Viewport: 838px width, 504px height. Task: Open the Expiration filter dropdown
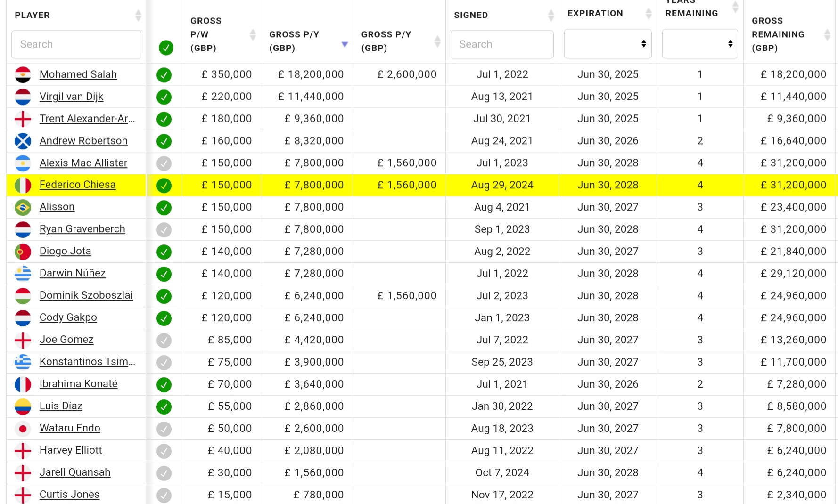click(608, 44)
